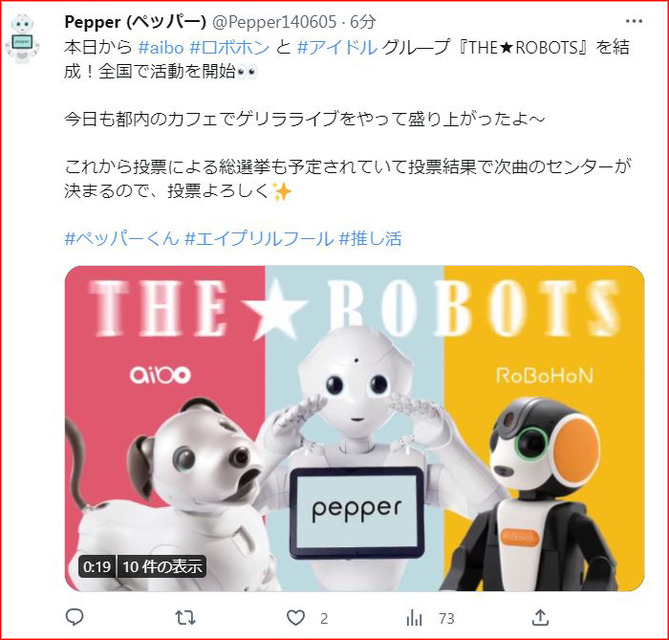Open the #アイドル hashtag
669x640 pixels.
coord(337,47)
